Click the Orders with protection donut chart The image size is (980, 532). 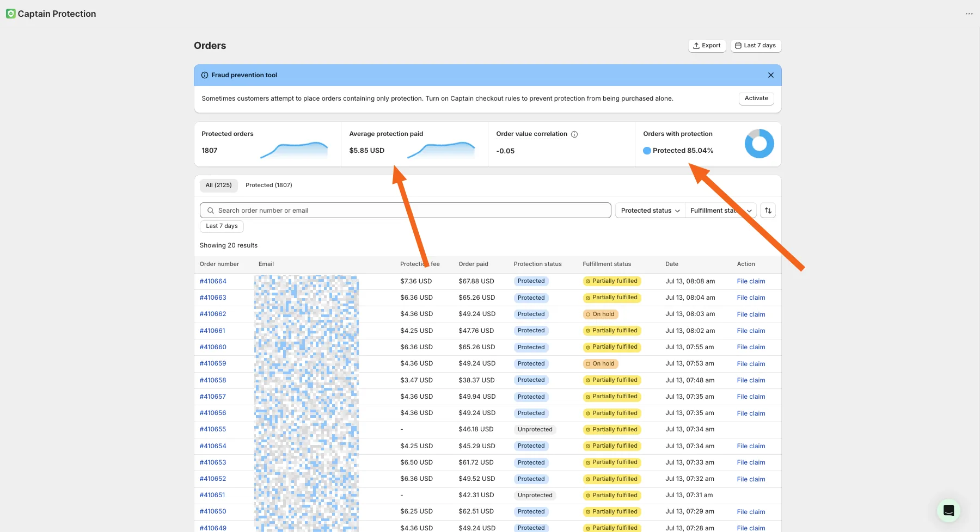coord(759,144)
